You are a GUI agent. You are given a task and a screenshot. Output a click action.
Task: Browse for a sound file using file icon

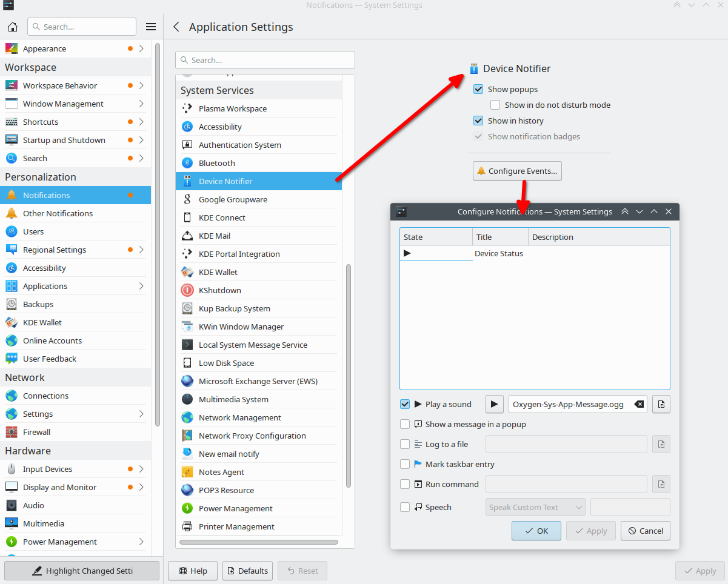pyautogui.click(x=661, y=404)
